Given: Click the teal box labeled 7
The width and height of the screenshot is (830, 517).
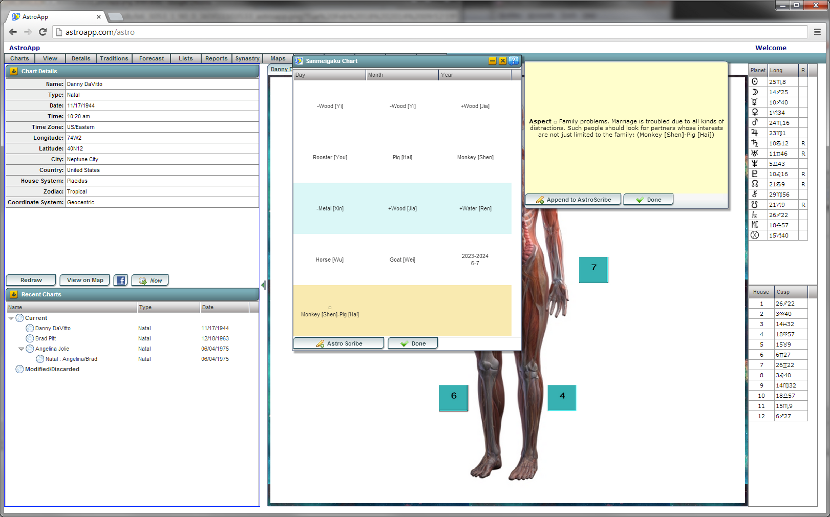Looking at the screenshot, I should coord(593,268).
